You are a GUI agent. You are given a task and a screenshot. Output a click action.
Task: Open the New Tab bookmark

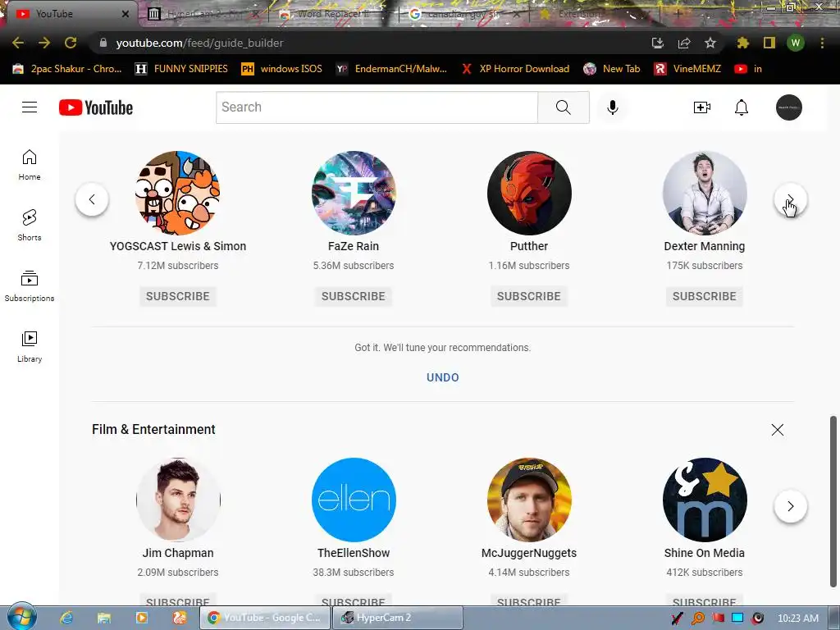point(612,69)
